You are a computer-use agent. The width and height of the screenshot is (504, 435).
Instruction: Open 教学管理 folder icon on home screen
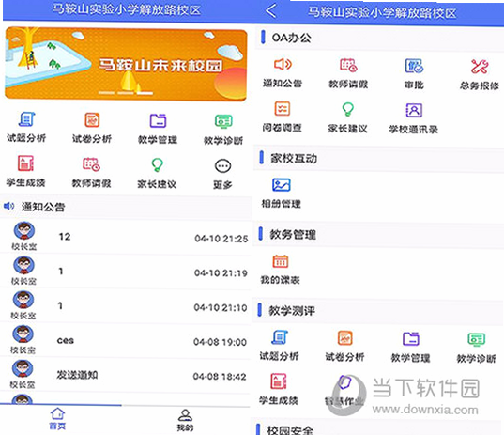(x=158, y=120)
